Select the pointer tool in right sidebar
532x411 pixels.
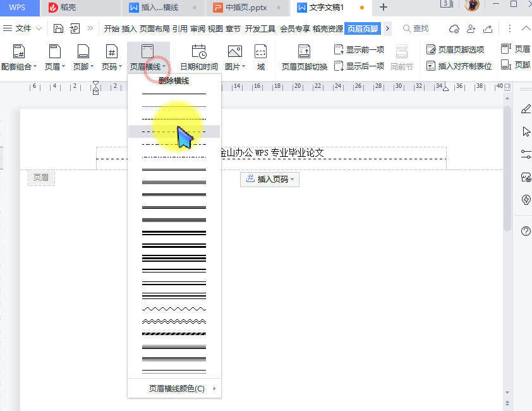pos(526,132)
